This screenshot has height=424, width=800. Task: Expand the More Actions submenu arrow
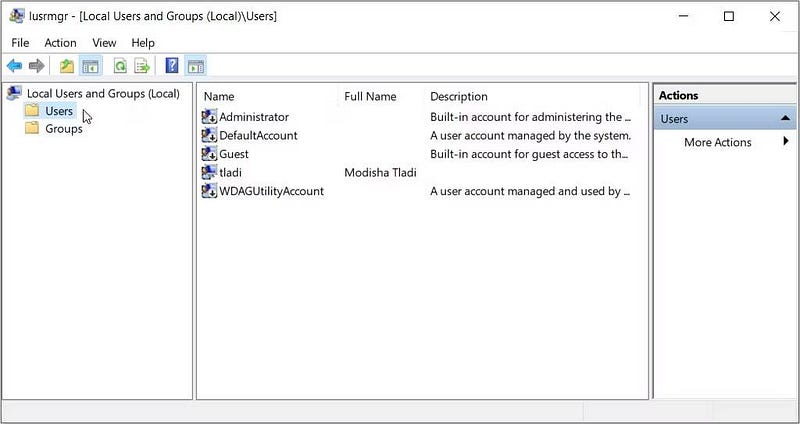tap(786, 141)
